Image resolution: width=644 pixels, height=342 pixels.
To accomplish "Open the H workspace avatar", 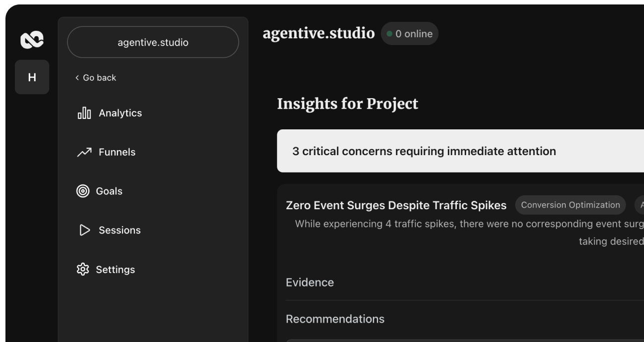I will pos(32,77).
